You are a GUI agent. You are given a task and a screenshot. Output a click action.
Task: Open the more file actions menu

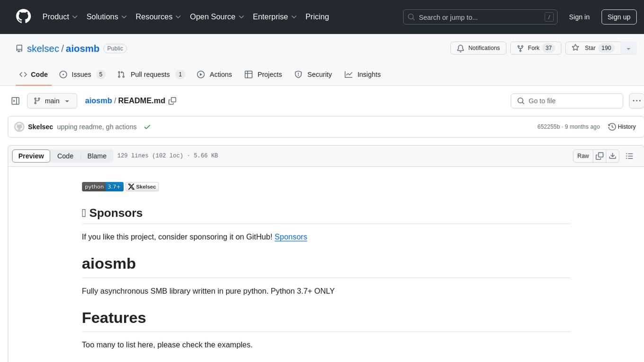(636, 101)
